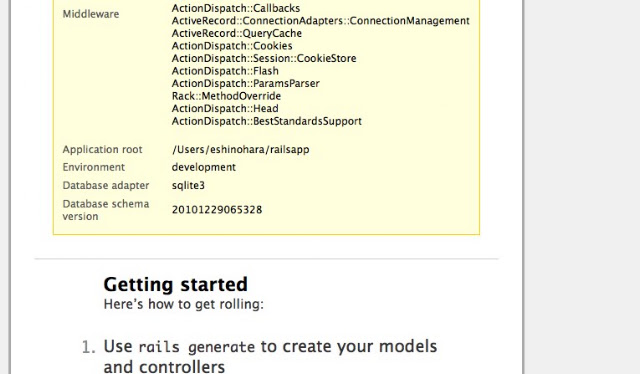Click 'ActionDispatch::Head' line

pyautogui.click(x=225, y=109)
